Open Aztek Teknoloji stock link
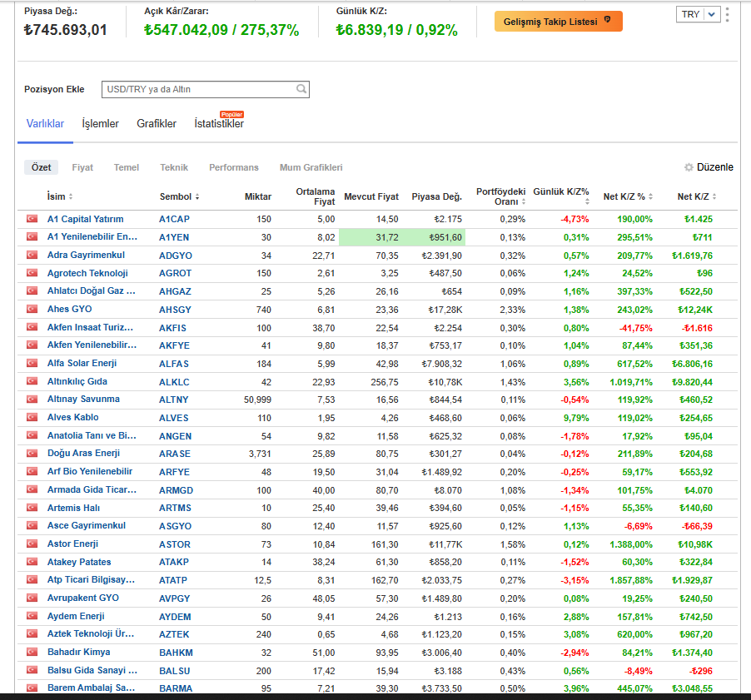 pyautogui.click(x=91, y=633)
